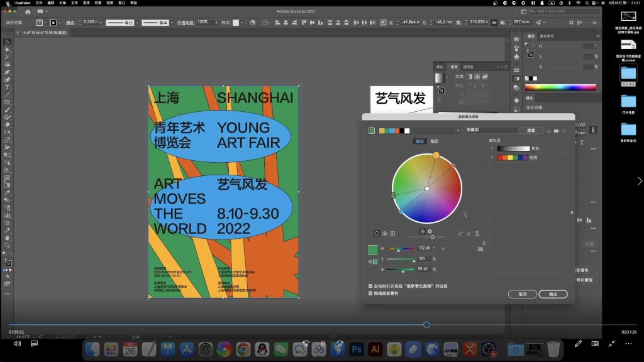The width and height of the screenshot is (644, 362).
Task: Click the Selection tool at toolbar top
Action: point(8,41)
